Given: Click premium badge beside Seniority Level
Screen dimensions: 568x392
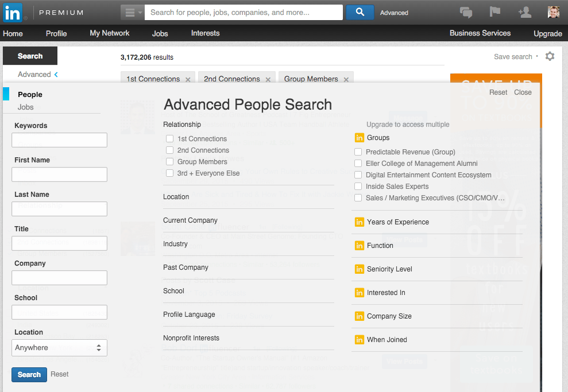Looking at the screenshot, I should [x=360, y=269].
